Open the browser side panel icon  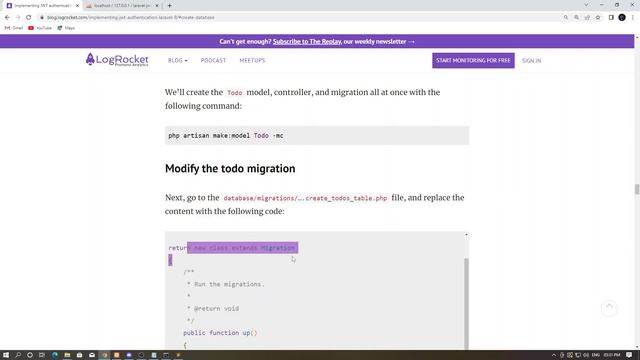611,18
